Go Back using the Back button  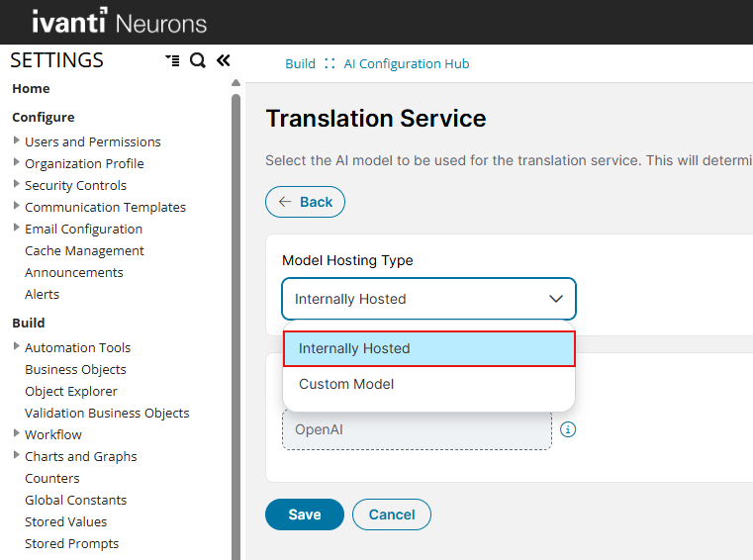(x=305, y=202)
